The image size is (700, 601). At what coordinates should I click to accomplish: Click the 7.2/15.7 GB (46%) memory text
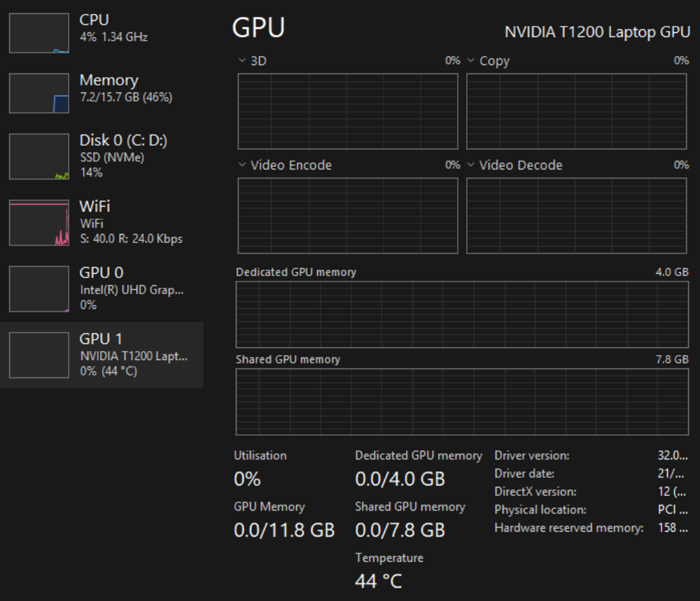click(x=126, y=97)
